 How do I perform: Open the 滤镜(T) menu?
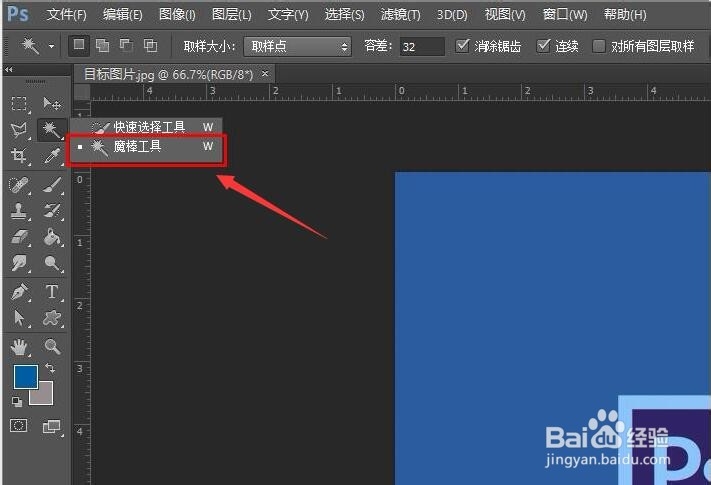(x=400, y=15)
